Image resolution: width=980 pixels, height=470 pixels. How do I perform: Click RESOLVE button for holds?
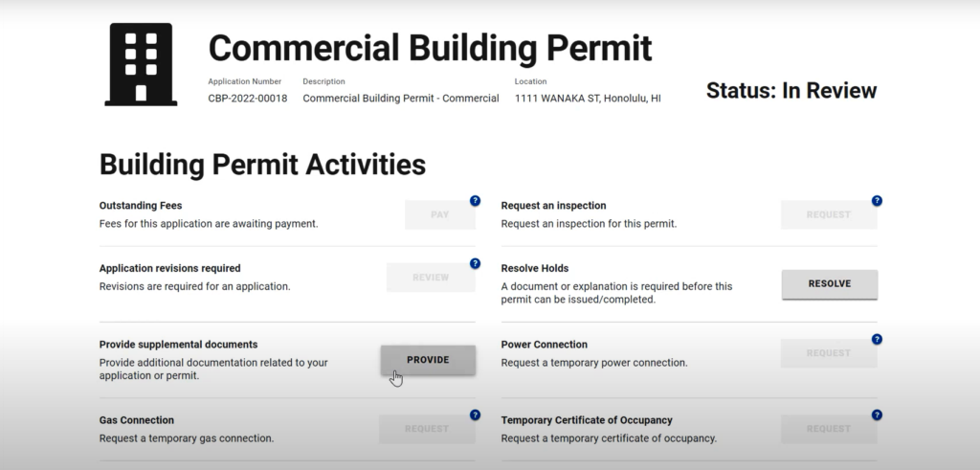click(830, 283)
